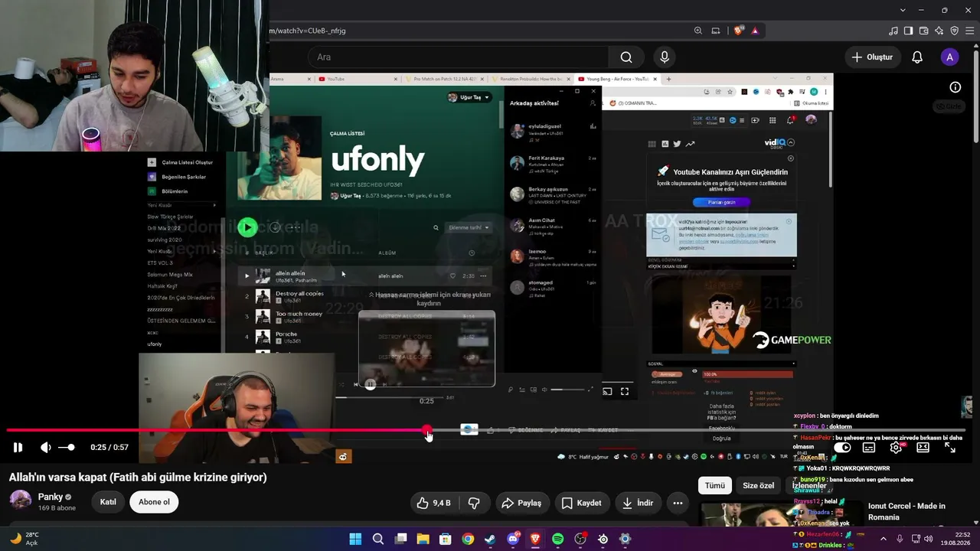
Task: Open Task View on taskbar
Action: pyautogui.click(x=400, y=539)
